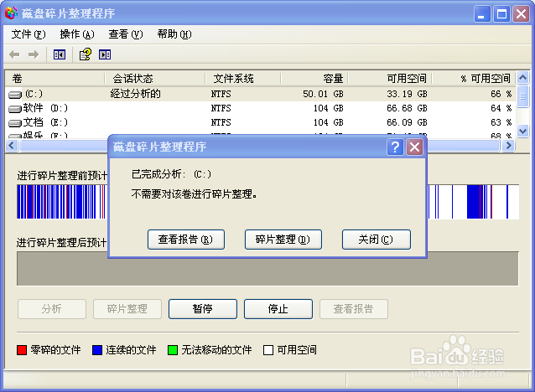This screenshot has width=535, height=392.
Task: Close the 已完成分析 dialog with X
Action: pos(414,147)
